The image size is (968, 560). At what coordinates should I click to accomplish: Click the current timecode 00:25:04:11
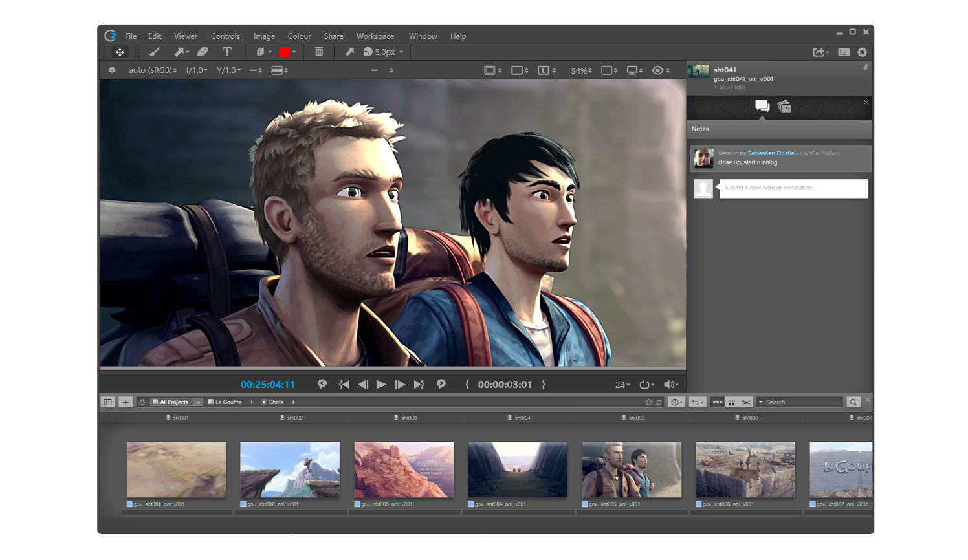(268, 384)
